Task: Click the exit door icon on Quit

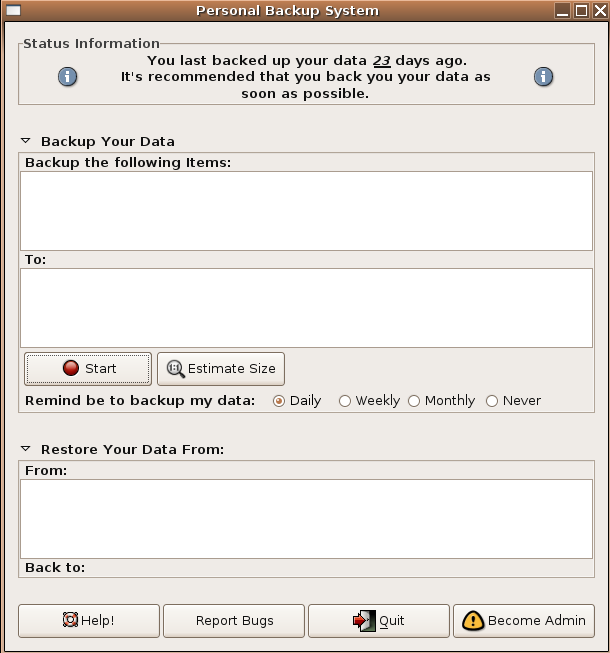Action: (x=364, y=621)
